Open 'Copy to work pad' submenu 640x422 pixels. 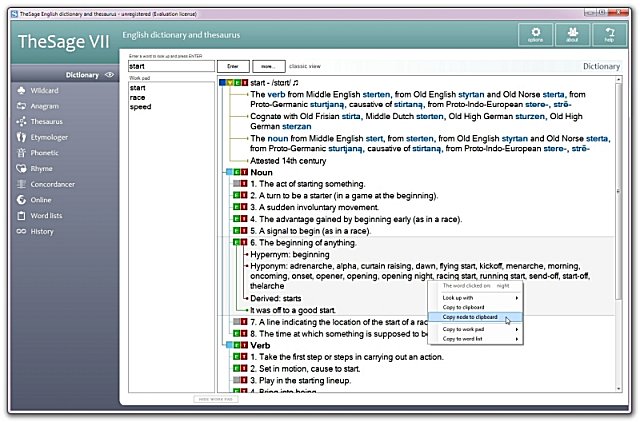pos(476,329)
